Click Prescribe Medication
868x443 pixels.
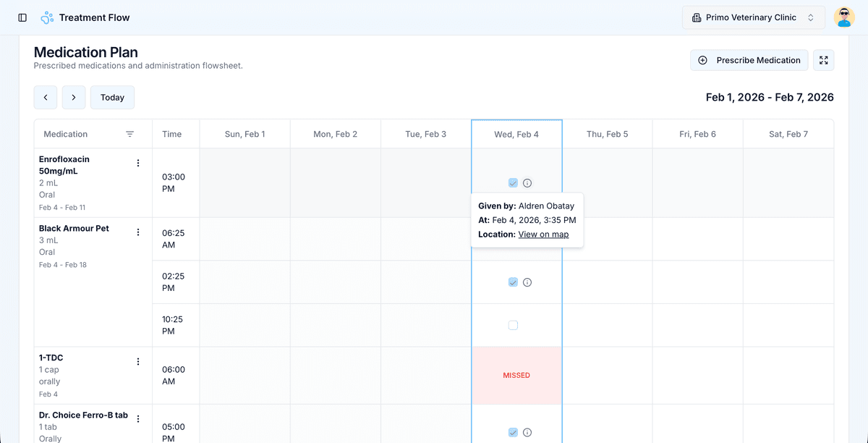[749, 60]
